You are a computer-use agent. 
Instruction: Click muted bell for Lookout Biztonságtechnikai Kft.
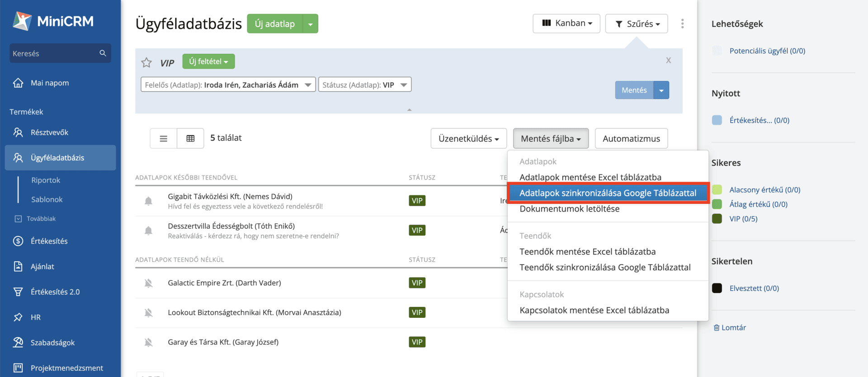(148, 312)
